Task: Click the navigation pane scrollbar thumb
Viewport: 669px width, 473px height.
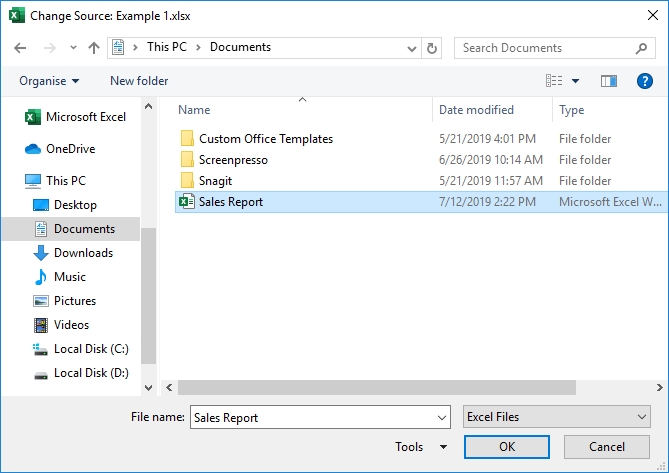Action: 148,296
